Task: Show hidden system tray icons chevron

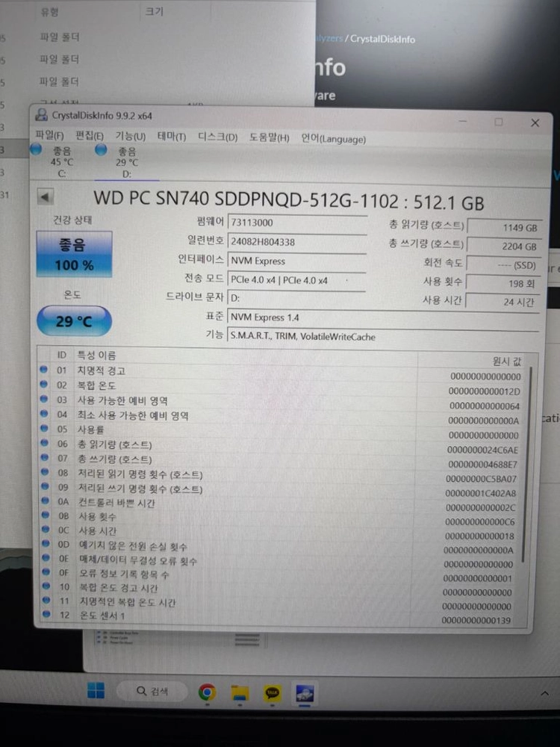Action: (544, 693)
